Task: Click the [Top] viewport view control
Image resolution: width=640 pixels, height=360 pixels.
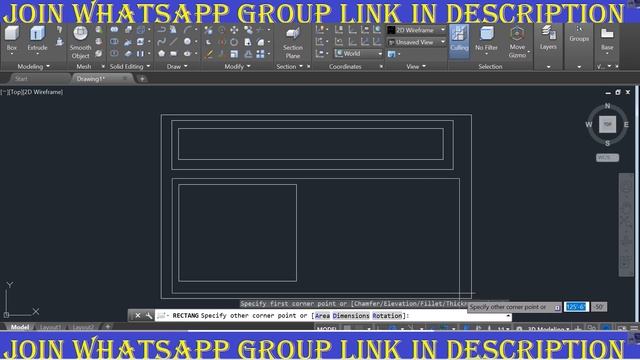Action: (x=15, y=92)
